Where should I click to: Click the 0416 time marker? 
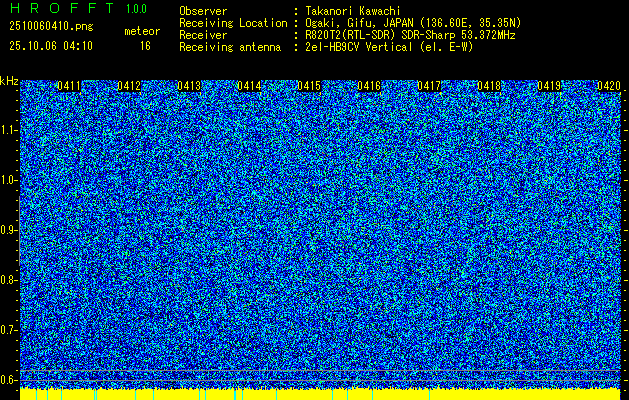tap(369, 86)
